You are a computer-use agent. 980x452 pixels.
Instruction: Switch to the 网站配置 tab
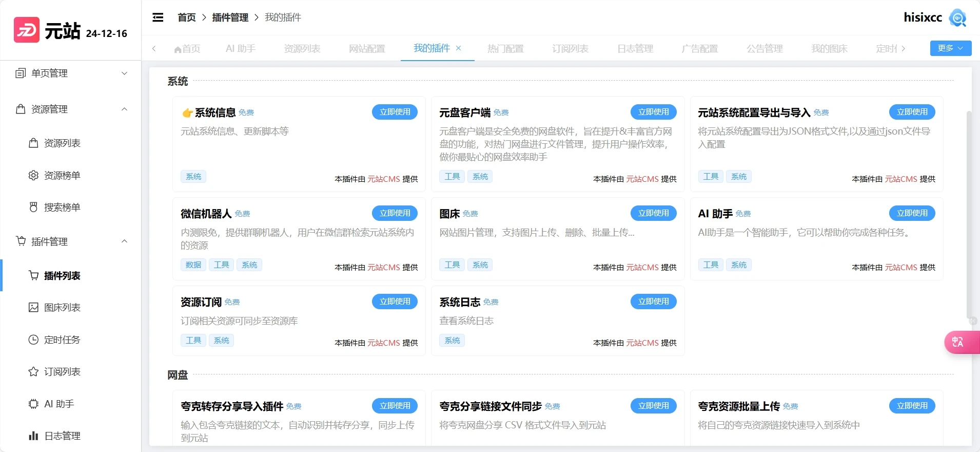coord(367,49)
